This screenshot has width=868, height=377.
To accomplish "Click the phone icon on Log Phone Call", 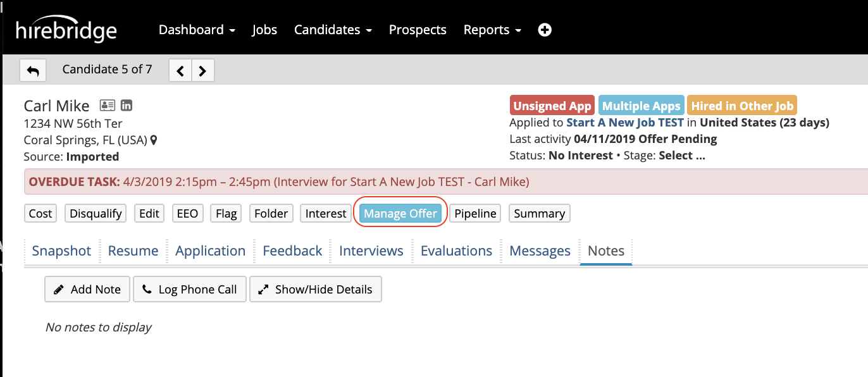I will click(x=147, y=289).
